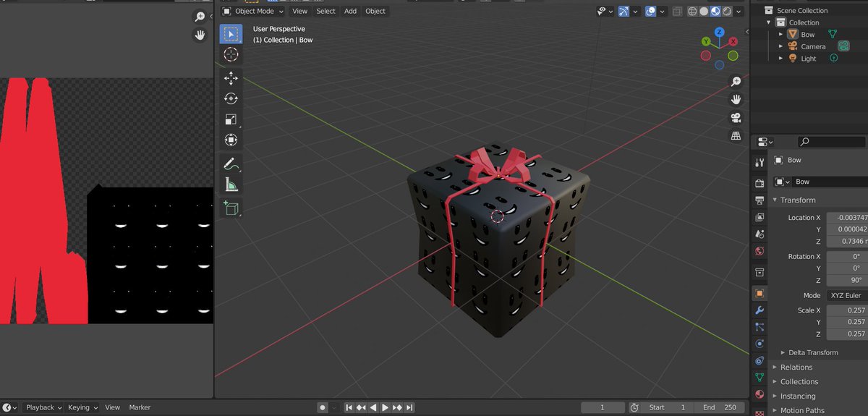Switch to wireframe viewport shading
The height and width of the screenshot is (416, 868).
pyautogui.click(x=692, y=11)
